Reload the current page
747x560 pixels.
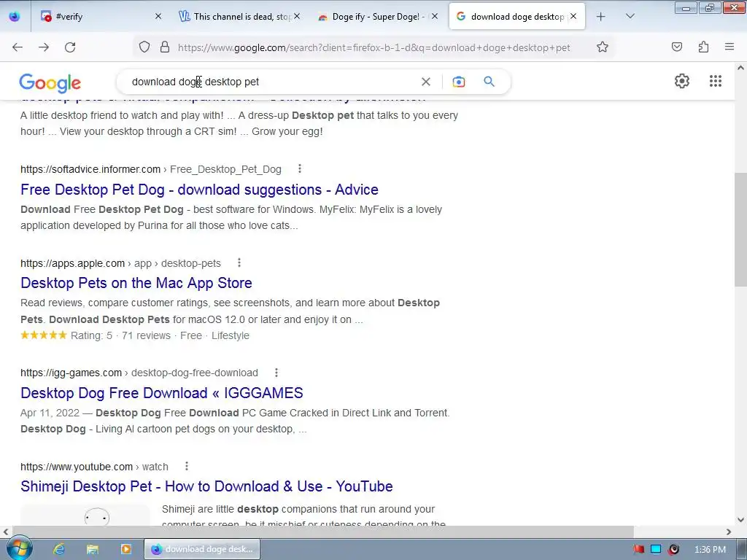point(70,47)
